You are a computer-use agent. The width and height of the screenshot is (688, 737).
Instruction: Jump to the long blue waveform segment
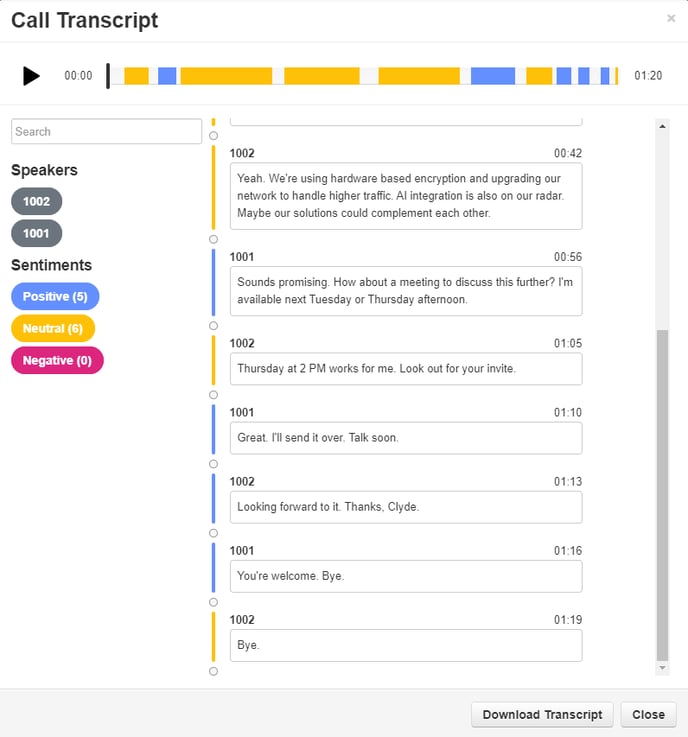(493, 76)
